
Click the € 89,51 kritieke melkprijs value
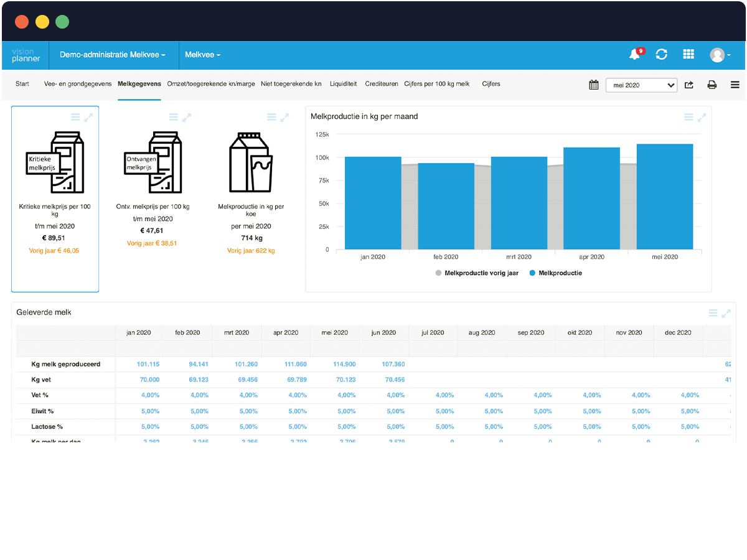[55, 238]
